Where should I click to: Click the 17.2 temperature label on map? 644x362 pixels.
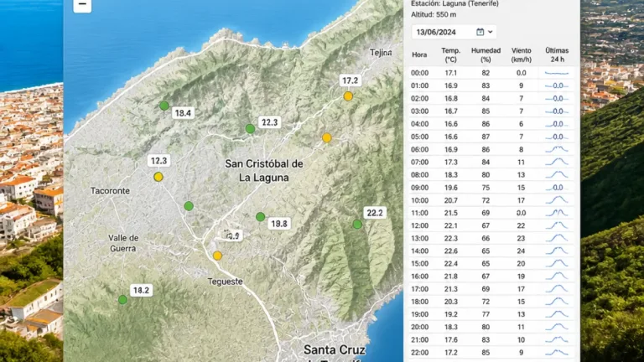click(x=350, y=80)
